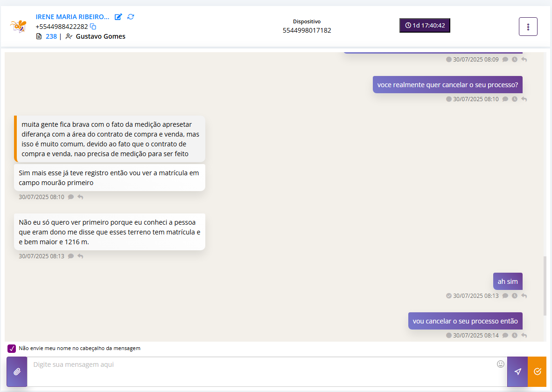Screen dimensions: 552x392
Task: Reply to 'Não eu só quero ver primeiro' message
Action: coord(80,256)
